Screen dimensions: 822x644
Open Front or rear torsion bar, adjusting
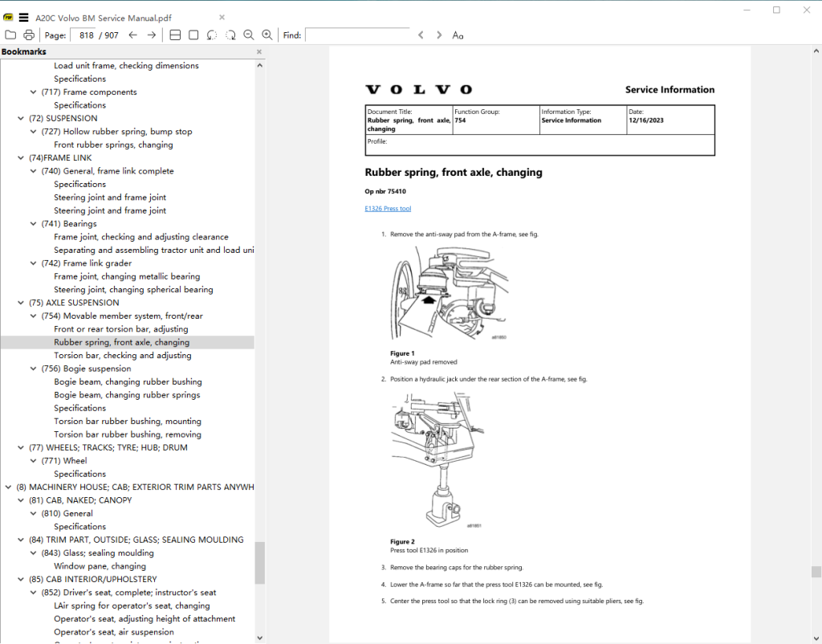click(121, 328)
